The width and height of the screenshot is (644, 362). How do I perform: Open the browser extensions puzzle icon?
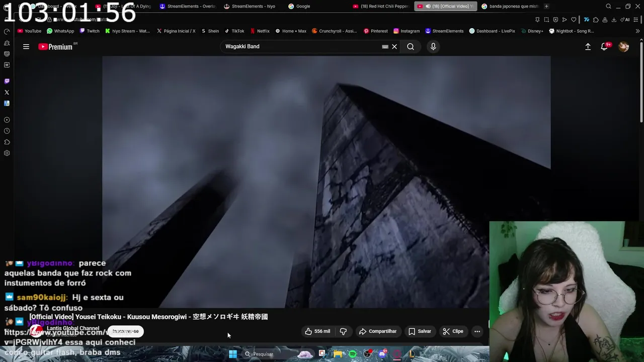pos(596,20)
